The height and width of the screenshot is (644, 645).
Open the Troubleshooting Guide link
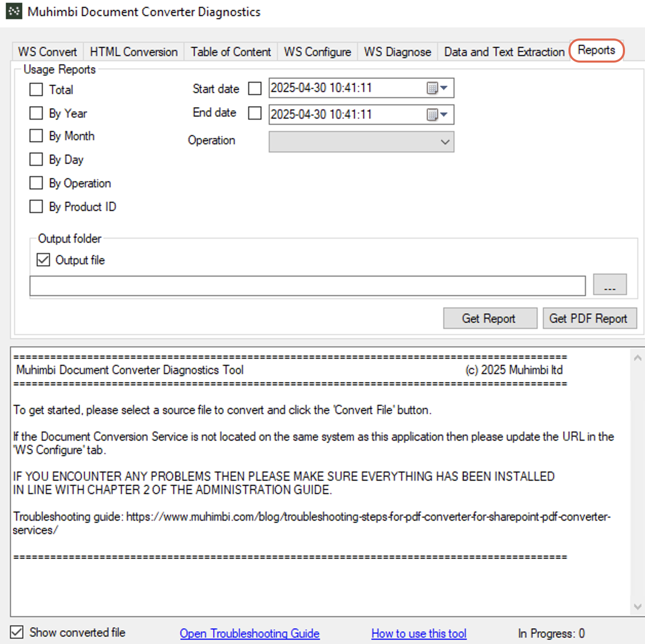(x=250, y=634)
